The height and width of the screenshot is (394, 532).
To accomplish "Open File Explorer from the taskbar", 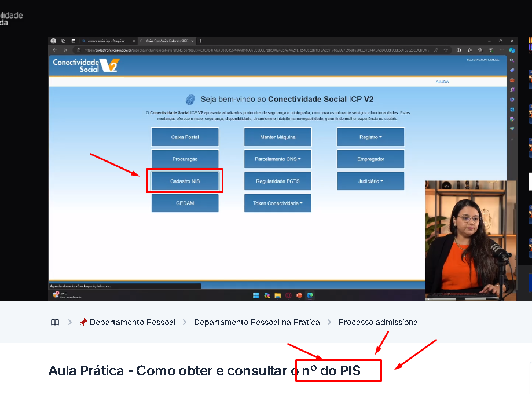I will point(277,295).
